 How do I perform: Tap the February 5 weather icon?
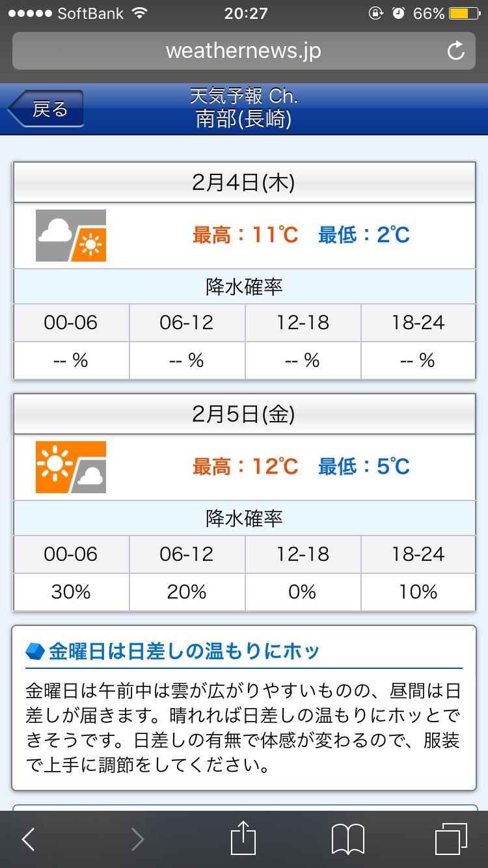pos(71,467)
